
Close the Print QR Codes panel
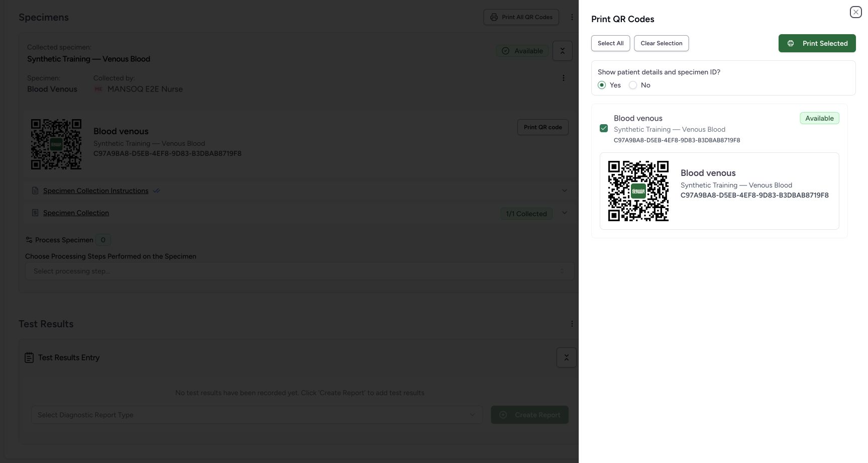[855, 12]
